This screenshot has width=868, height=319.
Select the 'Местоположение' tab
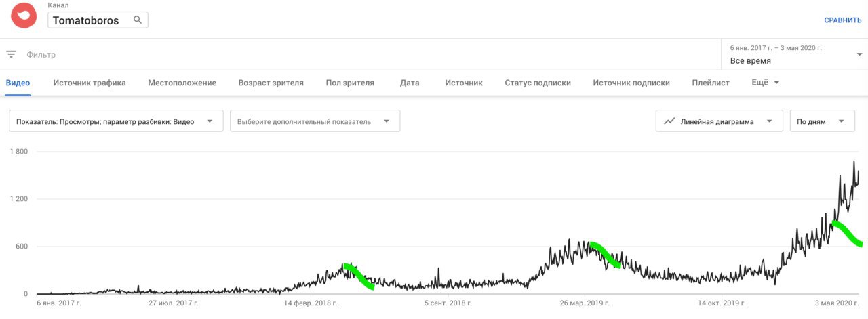pos(182,83)
